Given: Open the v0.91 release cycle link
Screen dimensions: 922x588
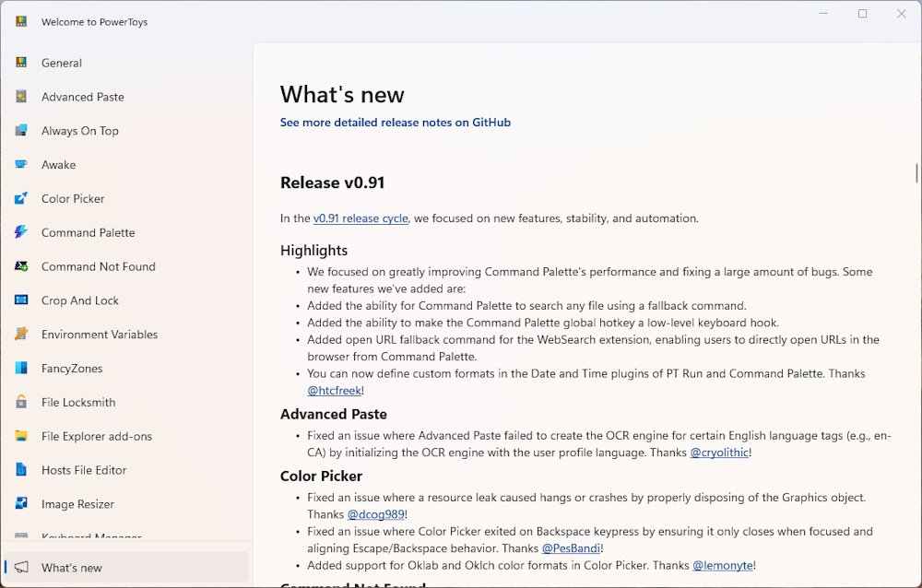Looking at the screenshot, I should [361, 218].
